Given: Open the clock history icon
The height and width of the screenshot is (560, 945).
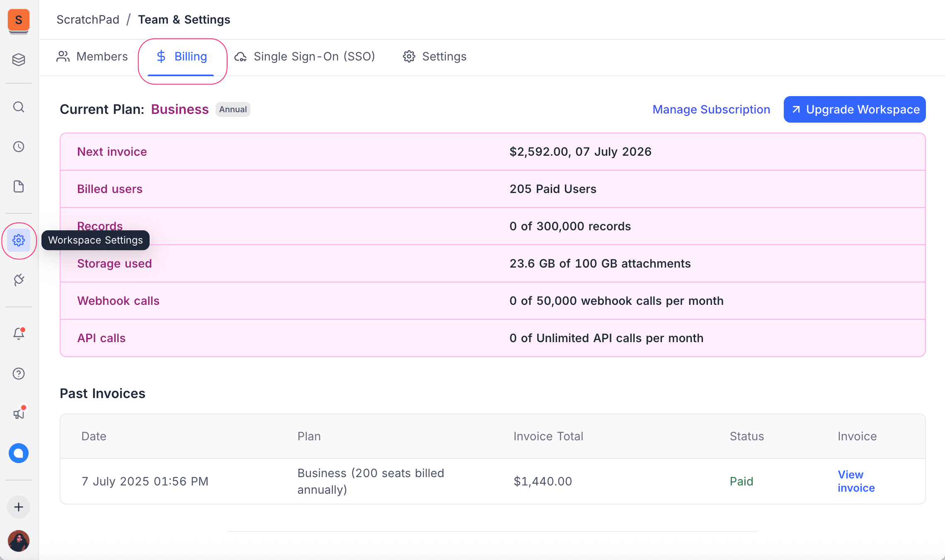Looking at the screenshot, I should (19, 147).
